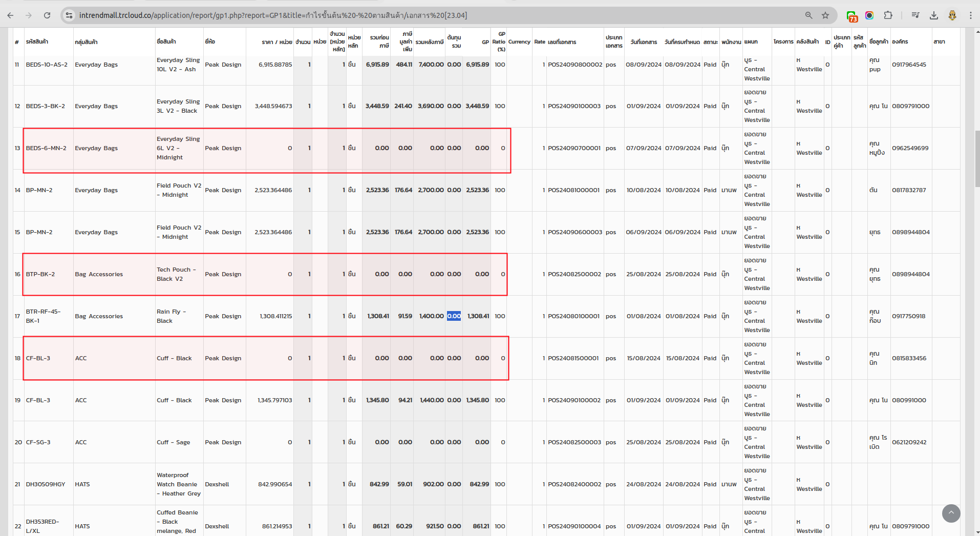The width and height of the screenshot is (980, 536).
Task: Click the Rate column header
Action: 540,42
